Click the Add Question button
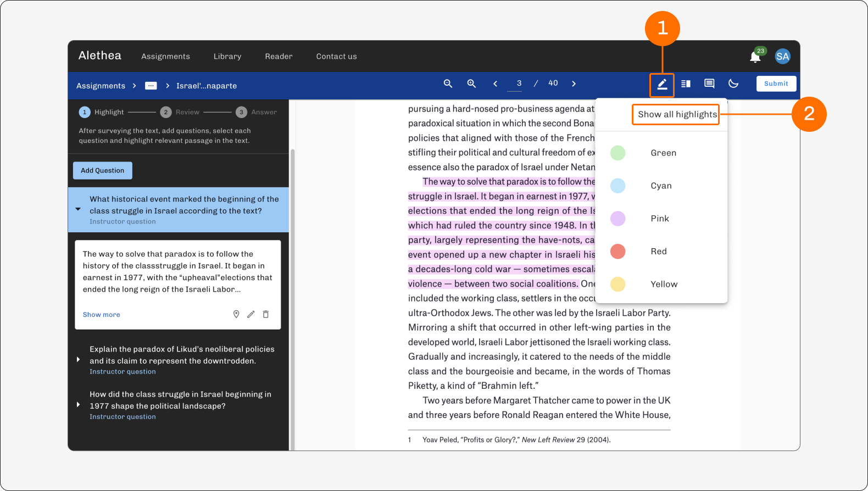Screen dimensions: 868x491 (x=103, y=170)
